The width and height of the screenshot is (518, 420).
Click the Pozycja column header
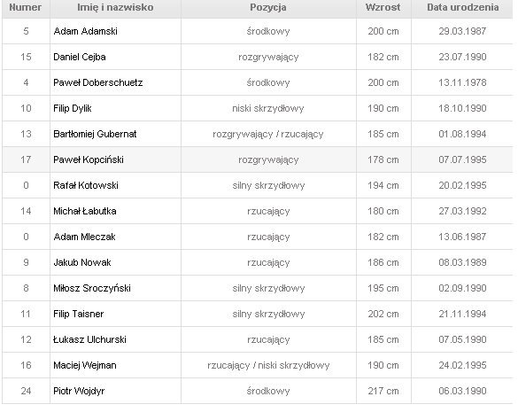pos(268,7)
